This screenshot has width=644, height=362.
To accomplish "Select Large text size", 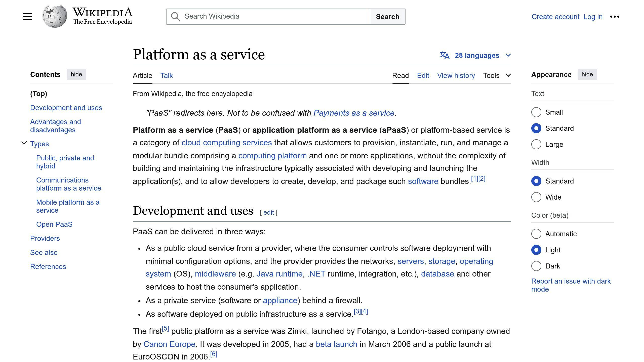I will [536, 144].
